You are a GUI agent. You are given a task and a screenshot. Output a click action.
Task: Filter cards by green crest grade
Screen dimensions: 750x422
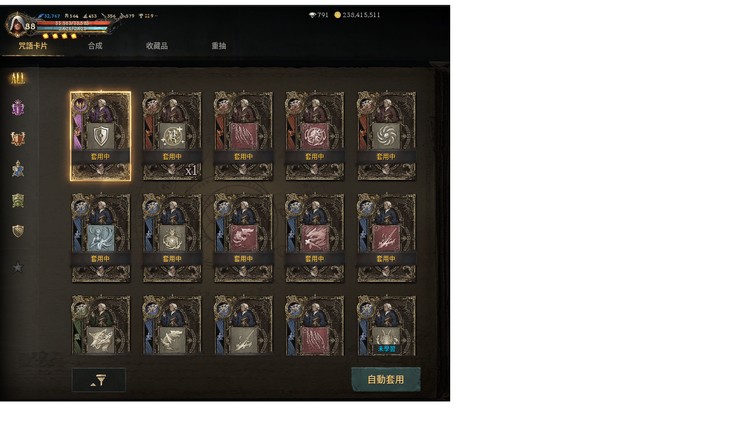pos(18,200)
